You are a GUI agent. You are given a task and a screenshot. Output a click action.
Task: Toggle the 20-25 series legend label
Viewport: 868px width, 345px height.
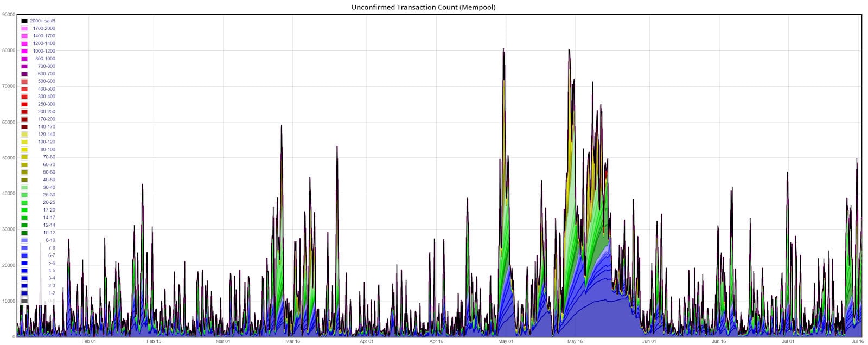(49, 202)
